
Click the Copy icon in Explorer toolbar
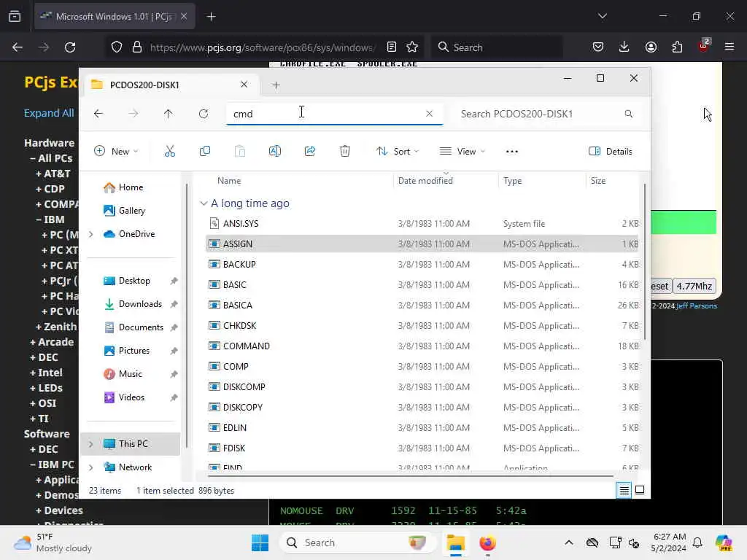pyautogui.click(x=205, y=152)
